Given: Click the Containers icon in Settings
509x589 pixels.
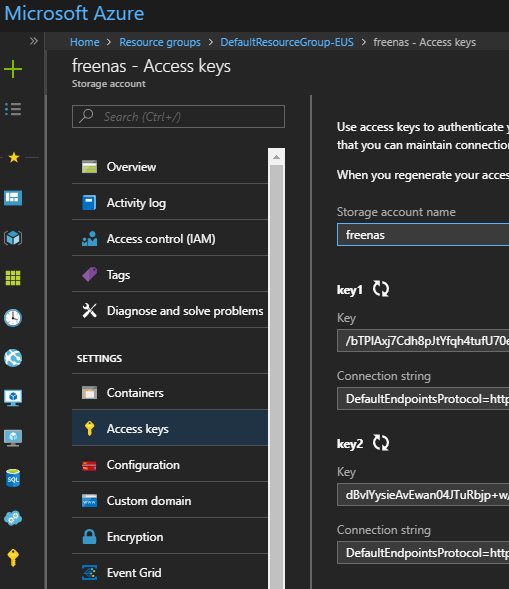Looking at the screenshot, I should [89, 393].
